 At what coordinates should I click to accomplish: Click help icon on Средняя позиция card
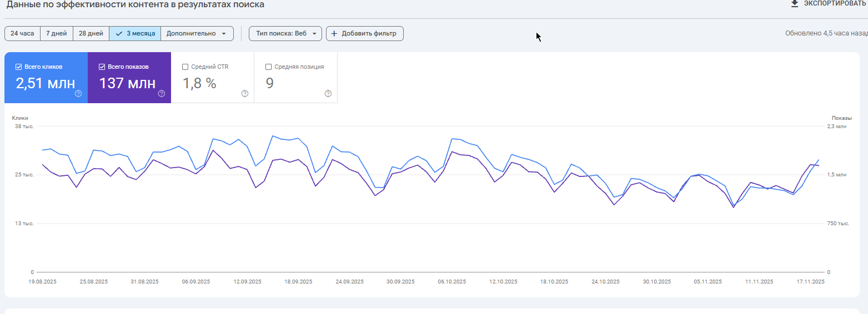coord(328,94)
